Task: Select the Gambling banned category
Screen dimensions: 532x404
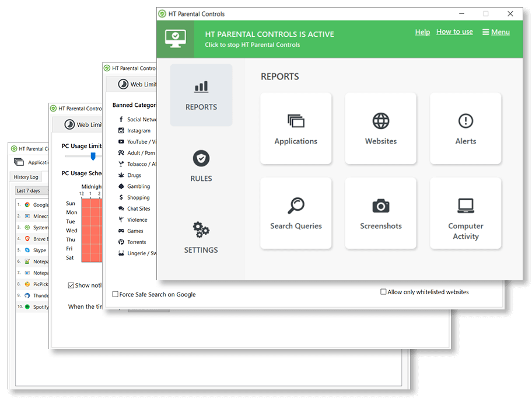Action: (135, 186)
